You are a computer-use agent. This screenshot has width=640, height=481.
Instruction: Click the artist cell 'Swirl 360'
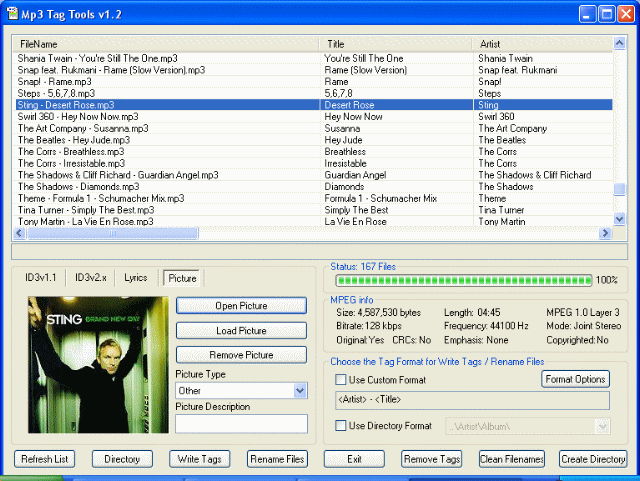496,117
